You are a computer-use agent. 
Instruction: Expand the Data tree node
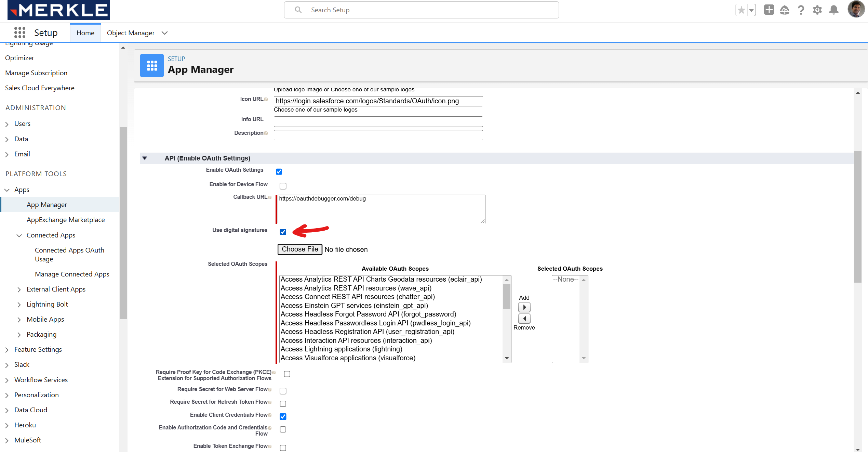click(7, 139)
